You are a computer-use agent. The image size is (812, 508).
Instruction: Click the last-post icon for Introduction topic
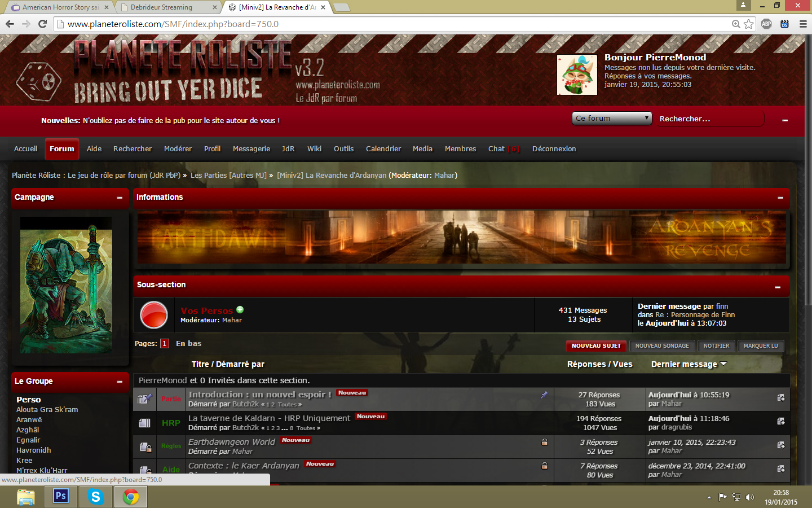pyautogui.click(x=781, y=398)
